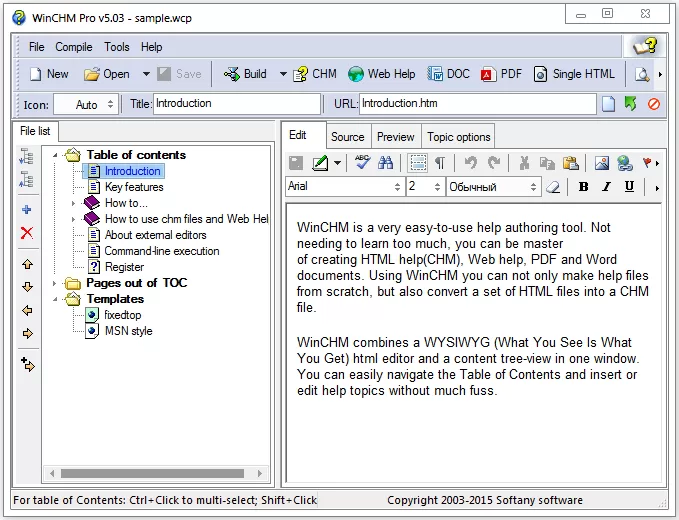Image resolution: width=679 pixels, height=520 pixels.
Task: Generate Web Help output
Action: click(x=382, y=74)
